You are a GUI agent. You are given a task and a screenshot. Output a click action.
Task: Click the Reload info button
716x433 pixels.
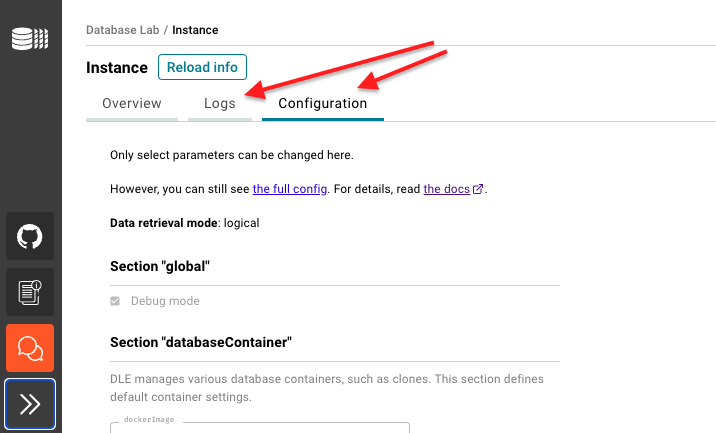click(202, 67)
